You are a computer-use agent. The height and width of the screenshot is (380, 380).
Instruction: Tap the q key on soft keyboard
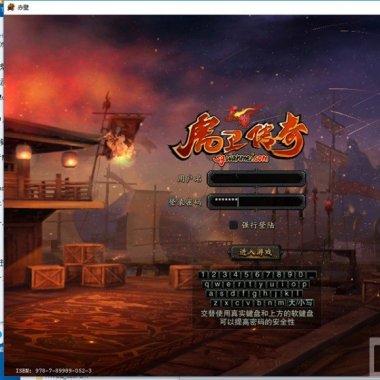207,284
